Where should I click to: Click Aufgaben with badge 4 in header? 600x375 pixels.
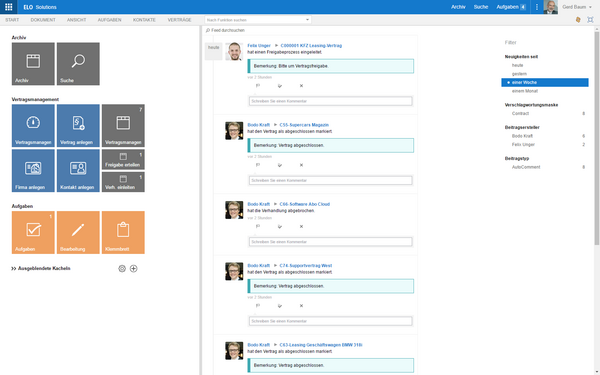click(511, 7)
